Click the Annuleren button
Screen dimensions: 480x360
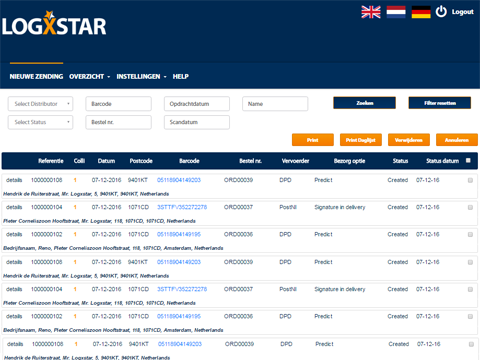(457, 140)
